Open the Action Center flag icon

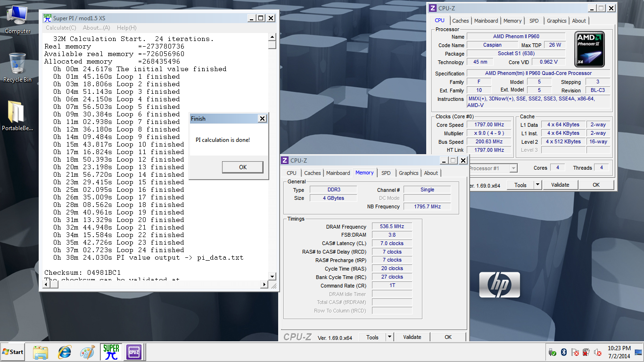575,352
